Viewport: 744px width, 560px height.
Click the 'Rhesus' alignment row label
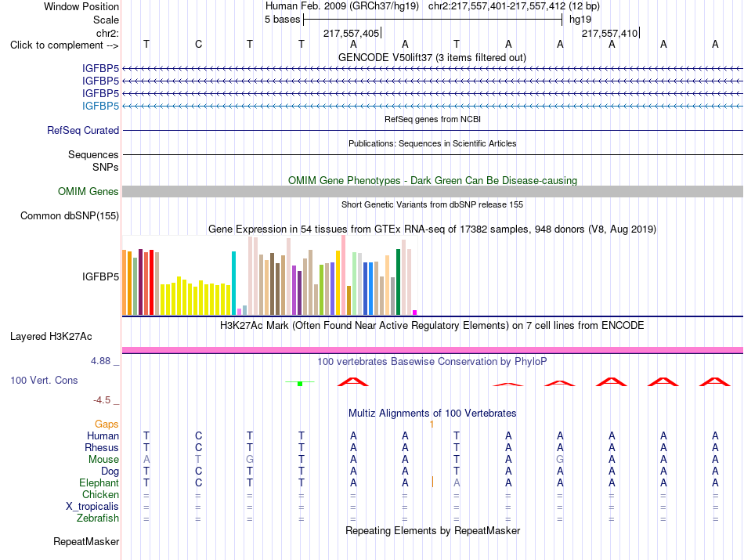pos(102,447)
